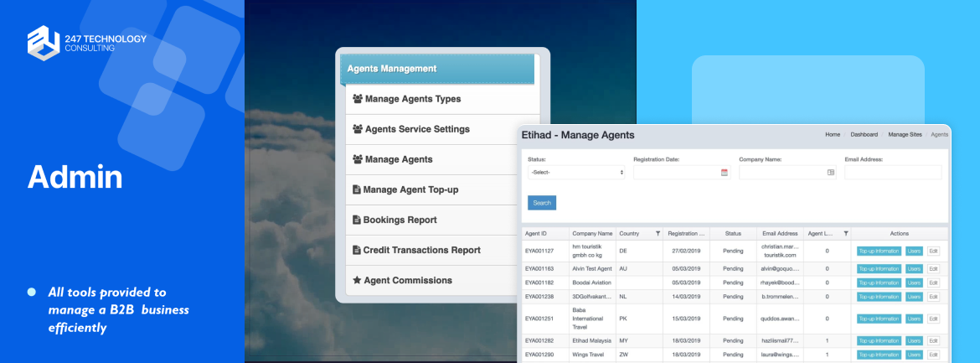Click the Bookings Report document icon

(x=356, y=220)
